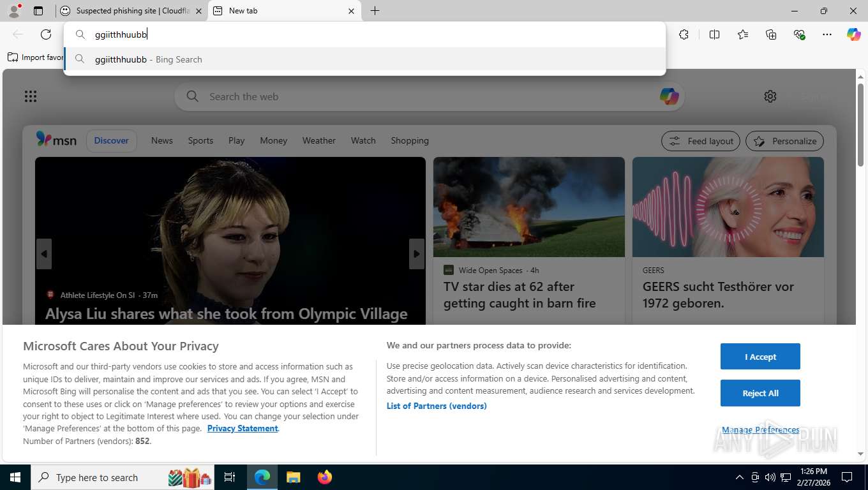Open the Sports tab

tap(200, 140)
